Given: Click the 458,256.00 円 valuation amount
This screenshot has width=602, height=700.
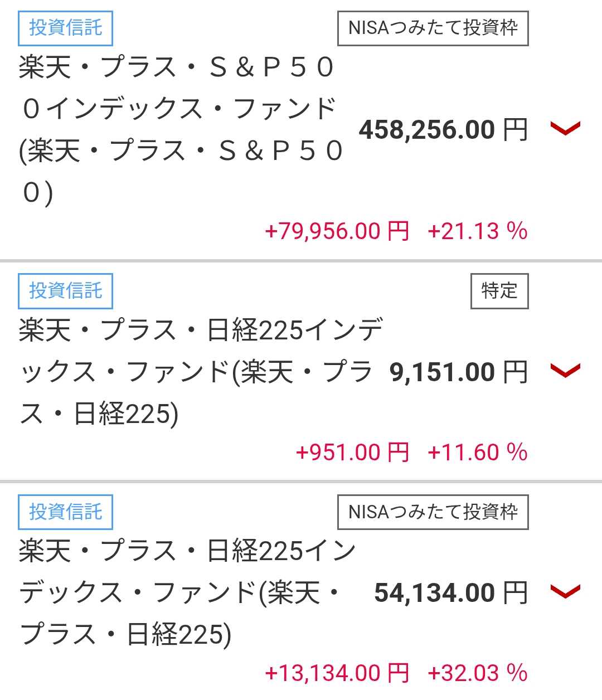Looking at the screenshot, I should coord(443,130).
